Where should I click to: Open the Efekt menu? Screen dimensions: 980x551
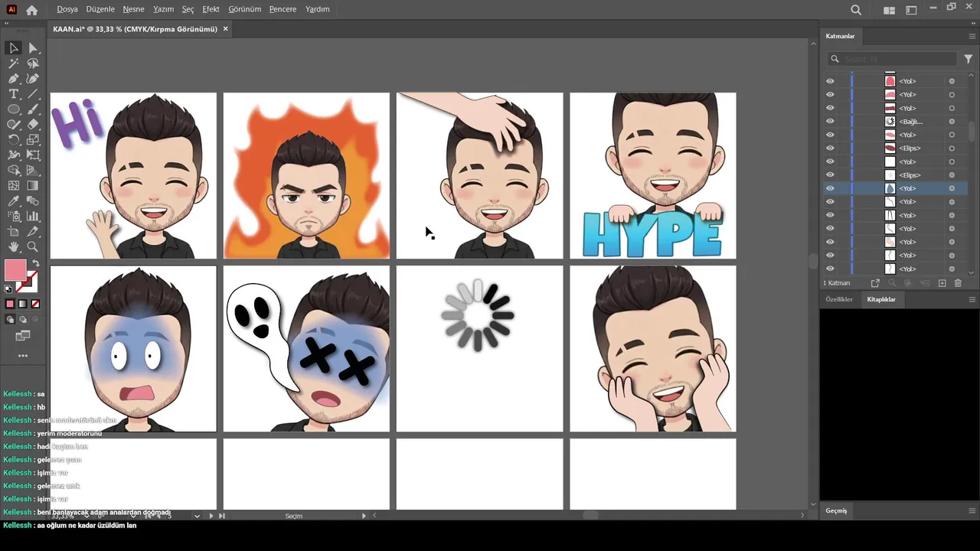211,9
